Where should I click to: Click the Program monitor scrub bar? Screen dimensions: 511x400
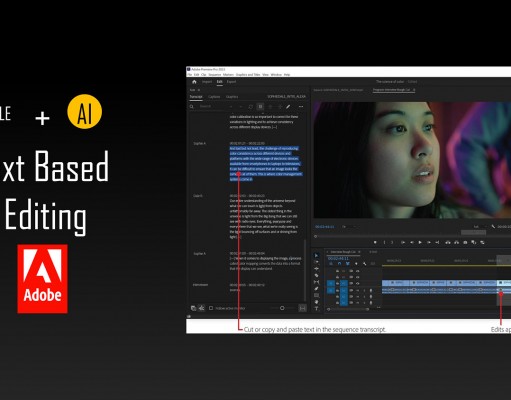pyautogui.click(x=412, y=236)
